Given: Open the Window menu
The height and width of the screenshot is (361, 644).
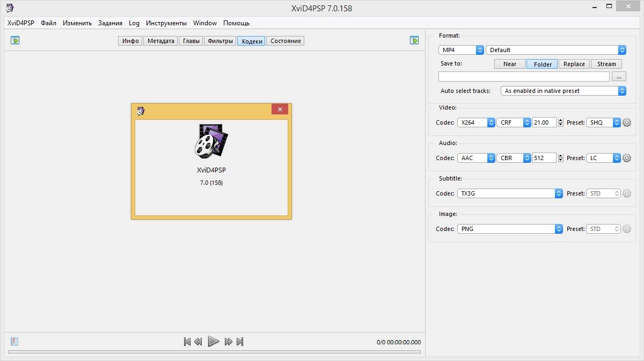Looking at the screenshot, I should click(205, 23).
